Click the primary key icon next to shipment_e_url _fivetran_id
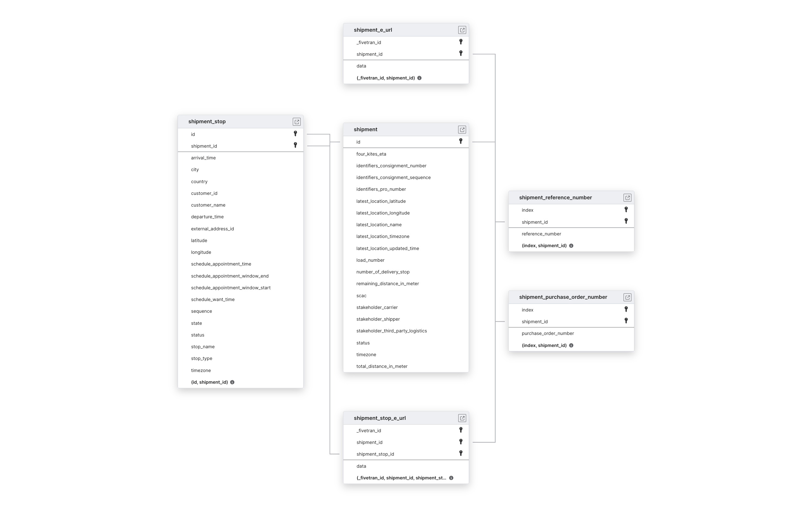 coord(461,42)
